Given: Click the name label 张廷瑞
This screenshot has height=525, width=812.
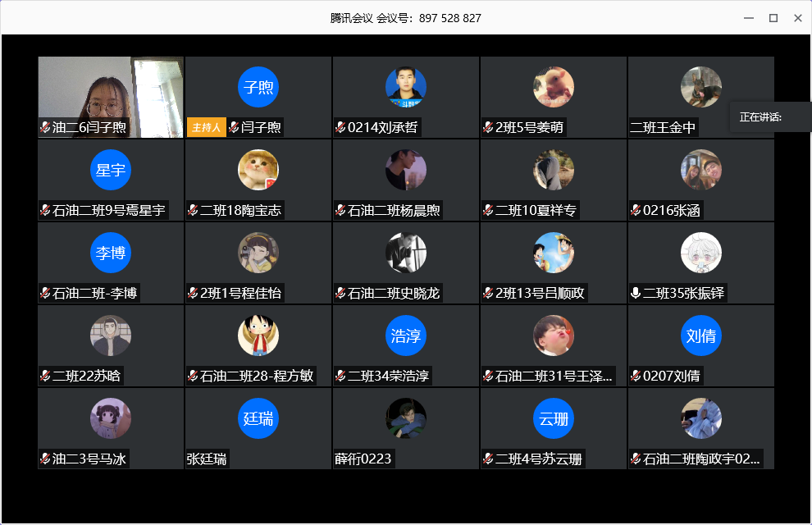Looking at the screenshot, I should (207, 459).
